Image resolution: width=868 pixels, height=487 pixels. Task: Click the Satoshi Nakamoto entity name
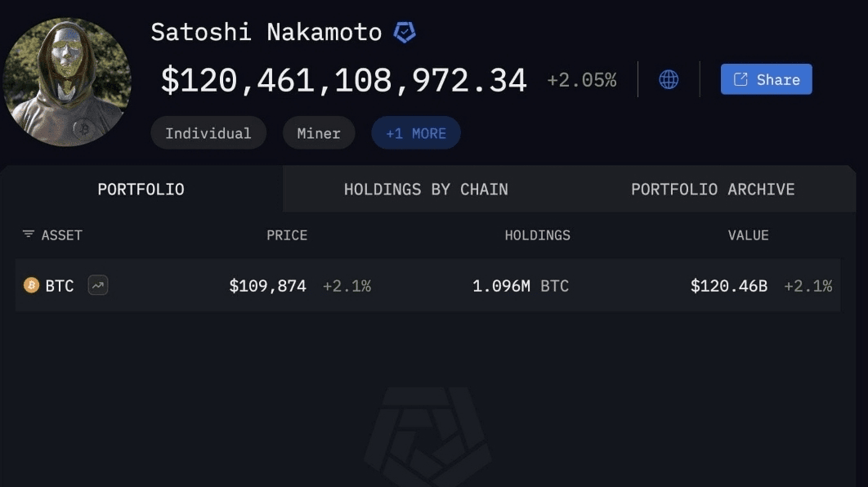266,32
